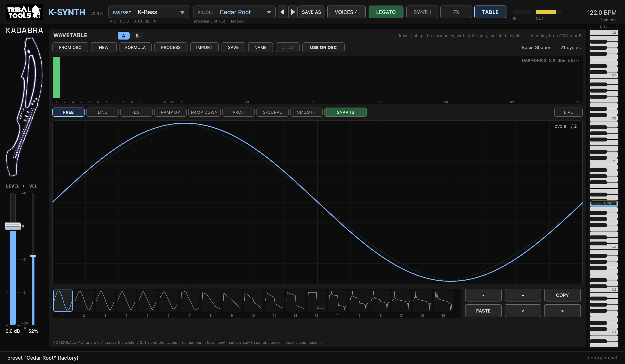The height and width of the screenshot is (364, 625).
Task: Click SAVE AS button
Action: [311, 12]
